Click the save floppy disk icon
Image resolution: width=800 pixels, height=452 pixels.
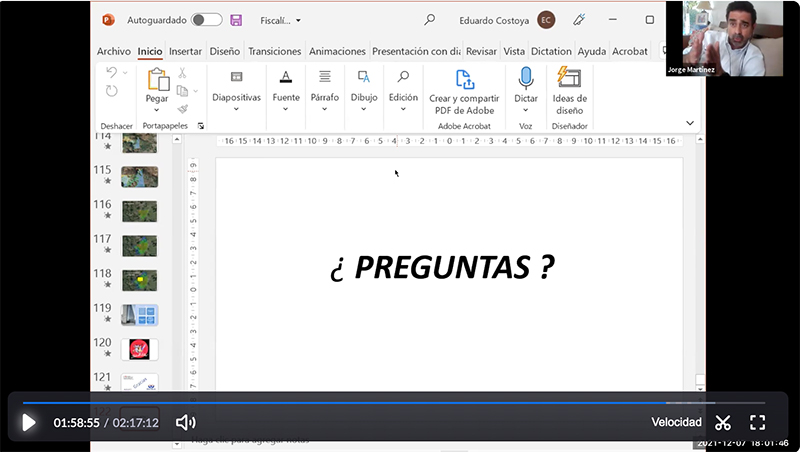[236, 20]
